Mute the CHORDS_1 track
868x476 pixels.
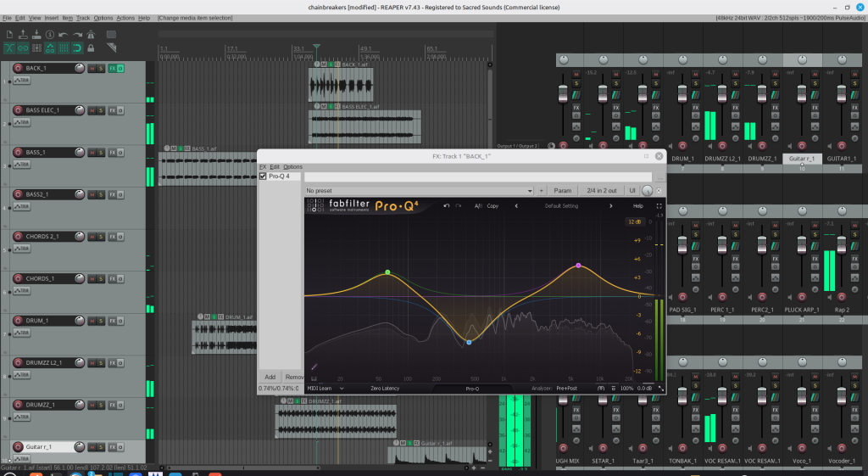click(92, 279)
